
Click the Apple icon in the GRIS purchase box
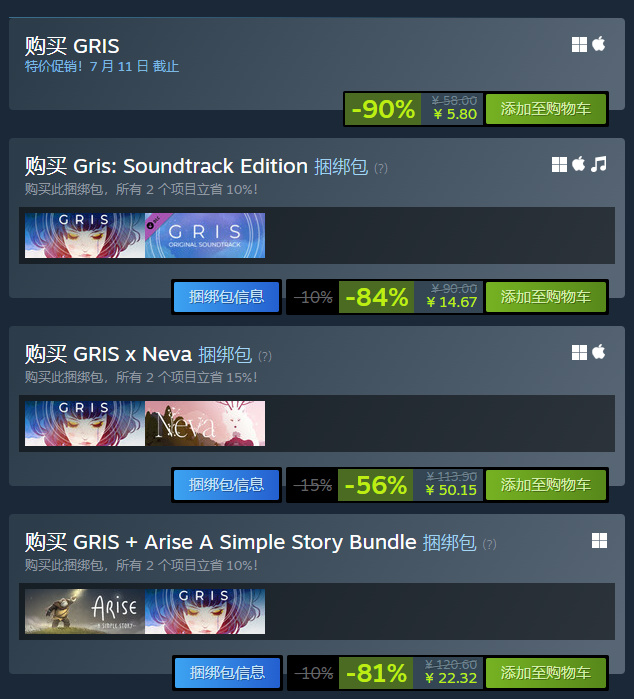point(599,44)
